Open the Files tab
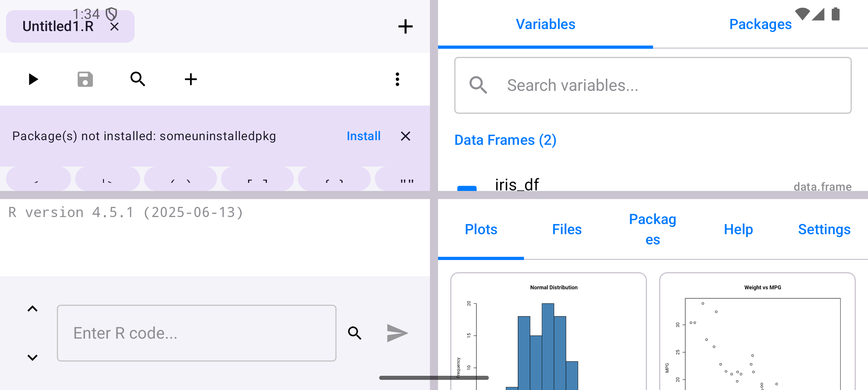The height and width of the screenshot is (390, 868). [x=567, y=230]
